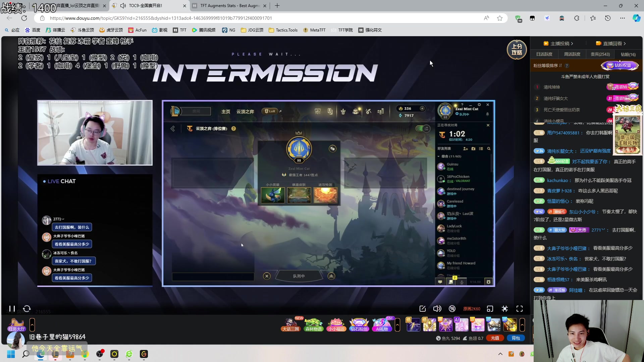Click the 充值 recharge button

tap(495, 338)
